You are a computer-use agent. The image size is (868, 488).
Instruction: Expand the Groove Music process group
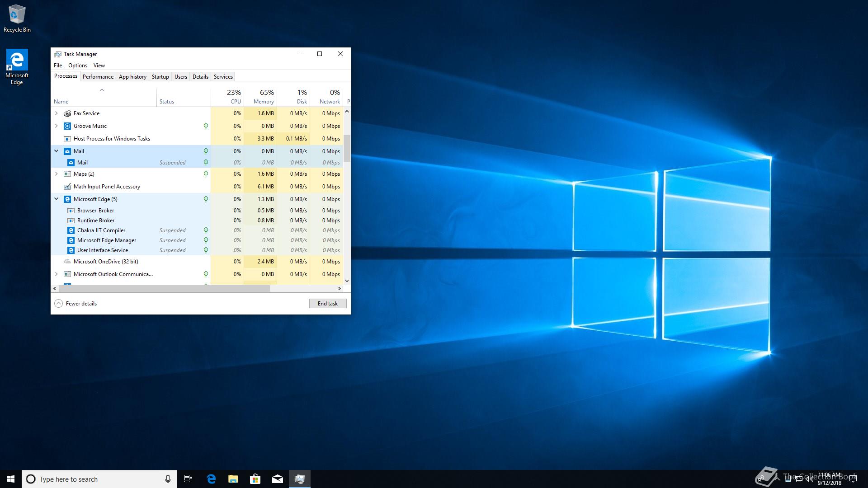(57, 126)
